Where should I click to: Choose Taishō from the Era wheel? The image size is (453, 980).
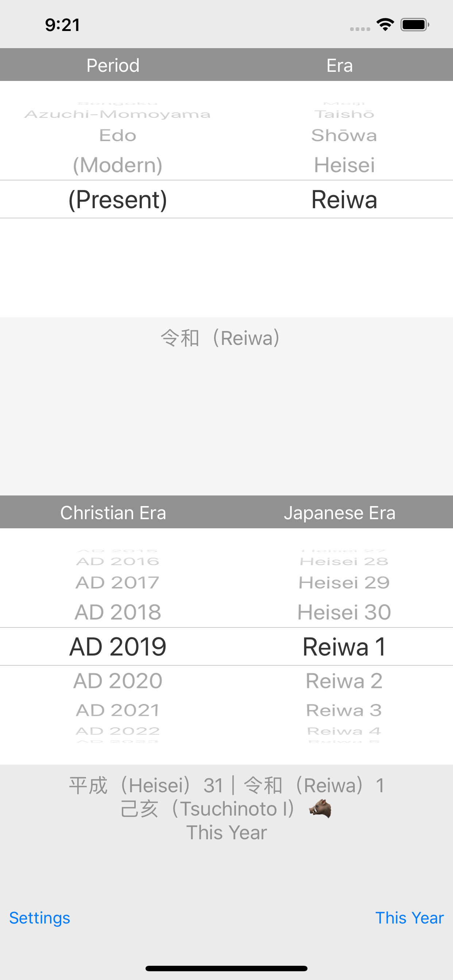pyautogui.click(x=344, y=114)
